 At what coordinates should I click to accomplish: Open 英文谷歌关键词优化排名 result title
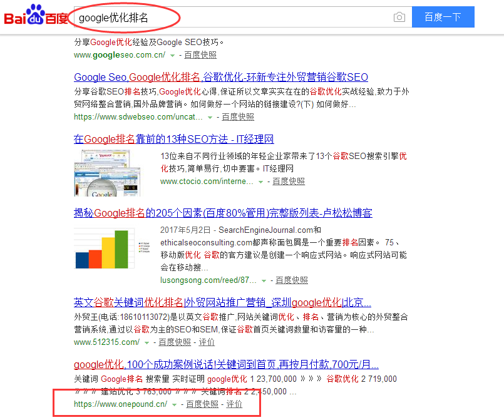click(x=222, y=302)
